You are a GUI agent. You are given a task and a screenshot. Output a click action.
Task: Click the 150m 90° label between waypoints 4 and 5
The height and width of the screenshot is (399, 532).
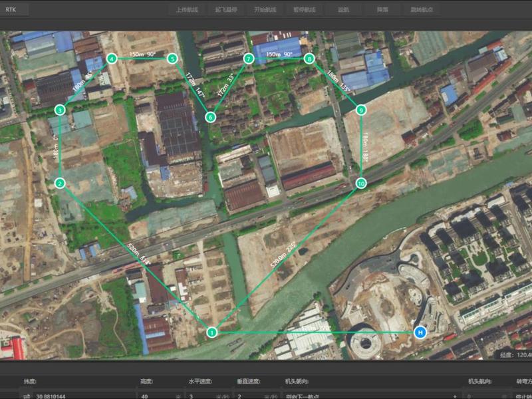[142, 55]
